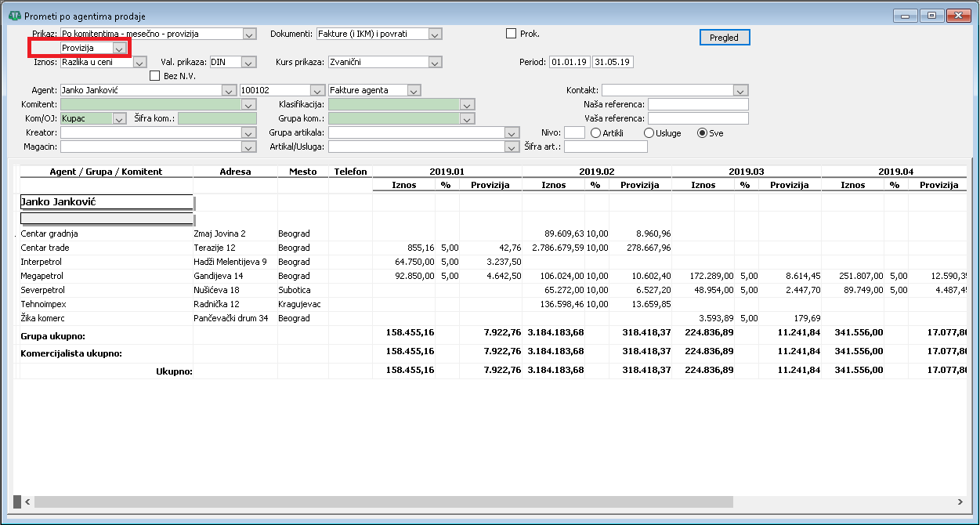
Task: Open the Dokumenti dropdown
Action: 435,34
